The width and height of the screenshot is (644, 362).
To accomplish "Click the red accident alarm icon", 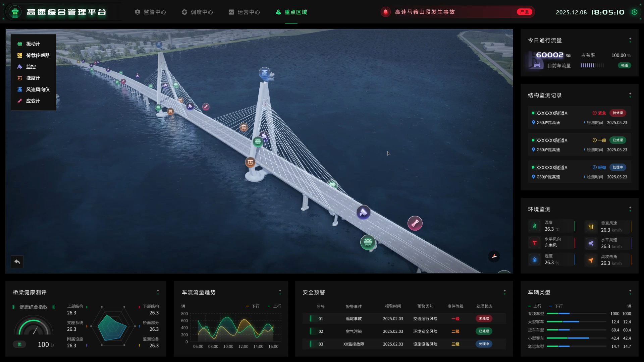I will pos(386,12).
